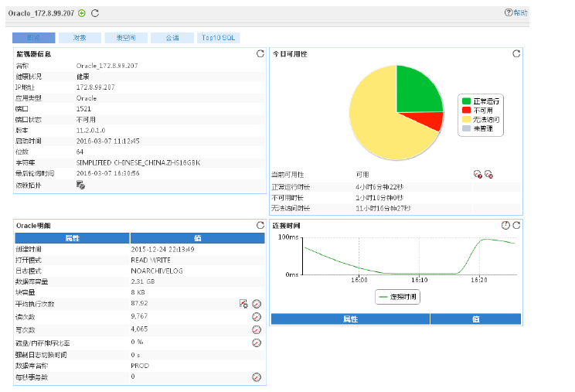Toggle the 连接时间 series legend in chart
Image resolution: width=575 pixels, height=392 pixels.
coord(398,297)
